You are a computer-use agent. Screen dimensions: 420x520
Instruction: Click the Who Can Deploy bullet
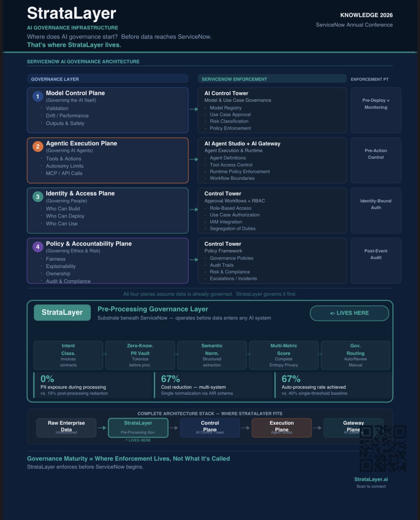click(65, 216)
